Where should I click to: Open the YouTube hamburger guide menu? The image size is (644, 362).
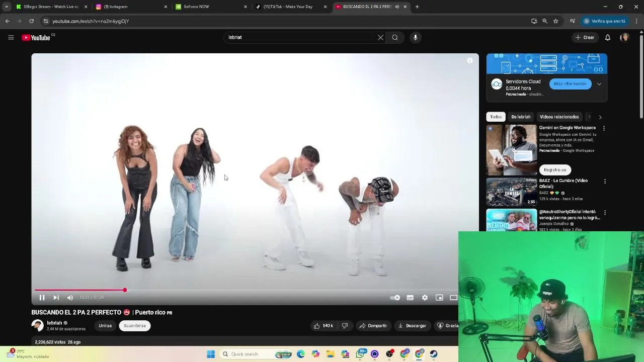click(11, 37)
